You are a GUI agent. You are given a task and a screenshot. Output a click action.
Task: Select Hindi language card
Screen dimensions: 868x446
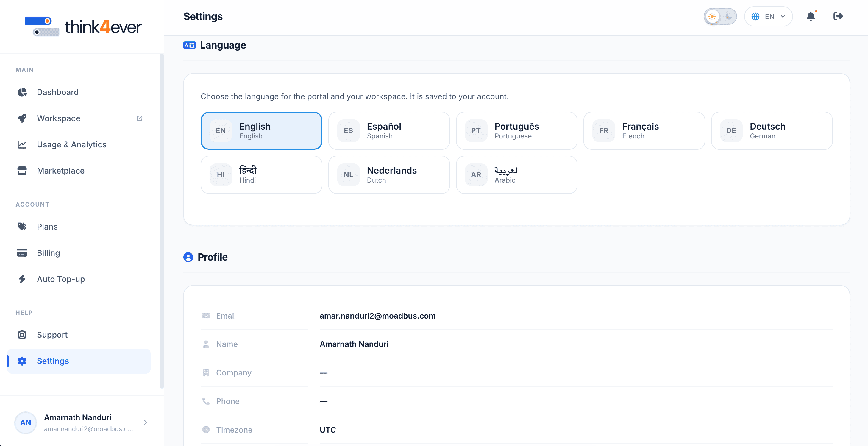tap(261, 175)
